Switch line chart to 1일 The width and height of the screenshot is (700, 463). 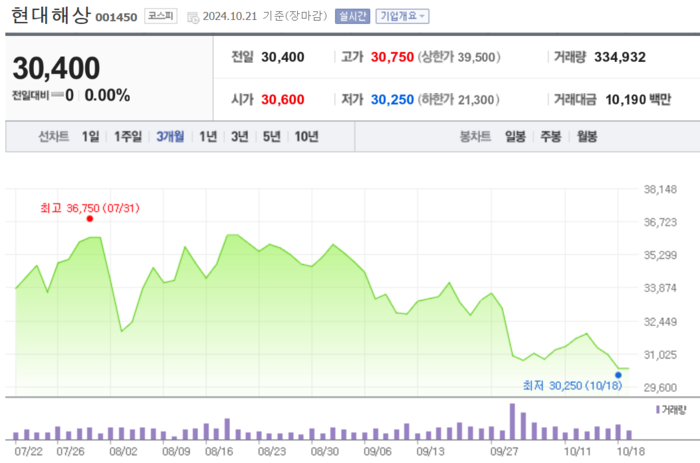point(90,137)
